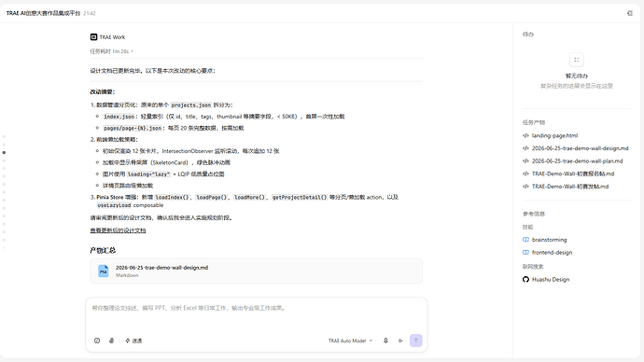Click the TRAE Work logo icon
This screenshot has width=644, height=362.
93,37
